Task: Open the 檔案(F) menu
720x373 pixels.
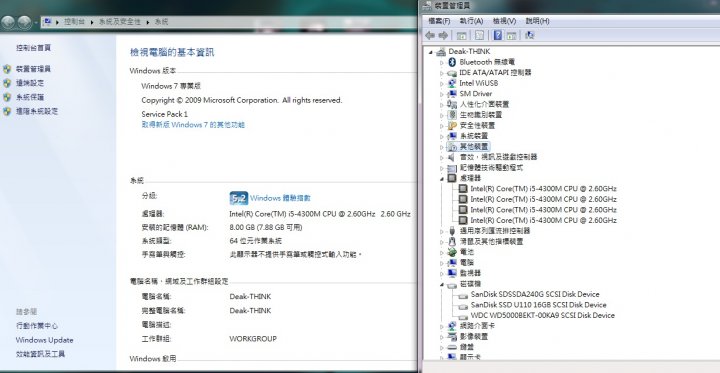Action: [439, 21]
